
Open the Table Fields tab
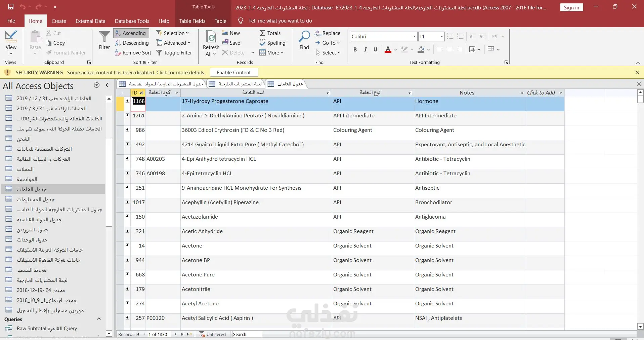[192, 21]
